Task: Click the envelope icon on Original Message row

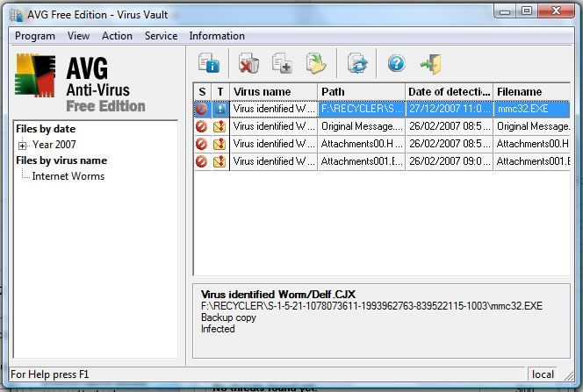Action: pos(220,126)
